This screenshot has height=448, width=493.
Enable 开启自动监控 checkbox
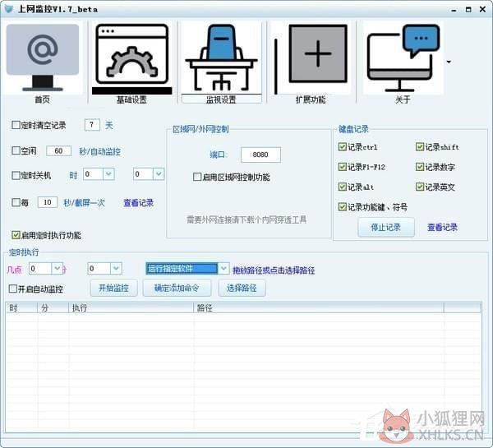[x=12, y=289]
